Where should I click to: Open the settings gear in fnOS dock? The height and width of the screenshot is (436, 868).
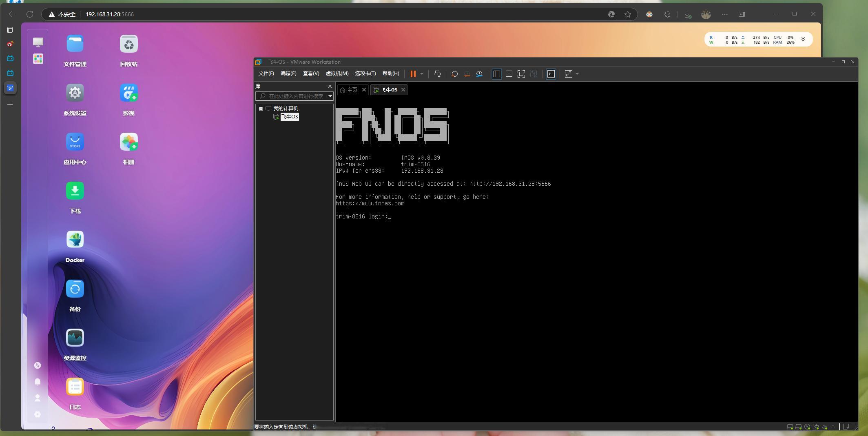click(38, 414)
